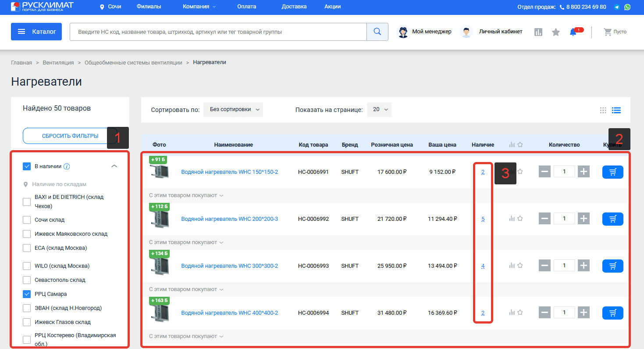Image resolution: width=644 pixels, height=349 pixels.
Task: Add WHC 200*200-3 heater to cart
Action: (x=612, y=219)
